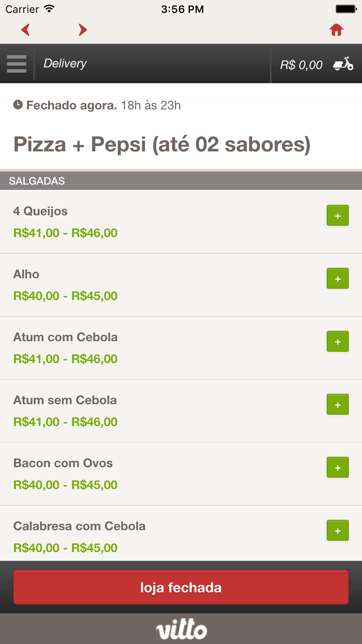Tap the clock icon beside Fechado agora

18,105
